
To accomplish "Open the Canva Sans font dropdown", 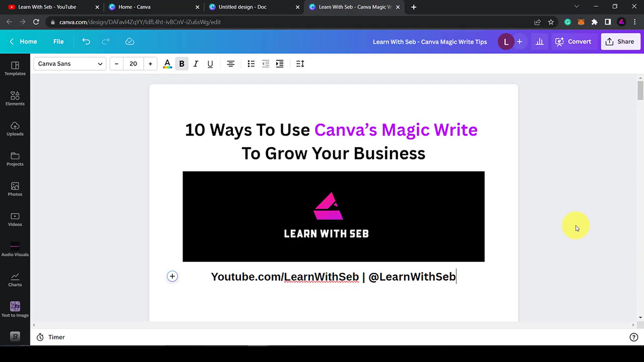I will (x=70, y=64).
